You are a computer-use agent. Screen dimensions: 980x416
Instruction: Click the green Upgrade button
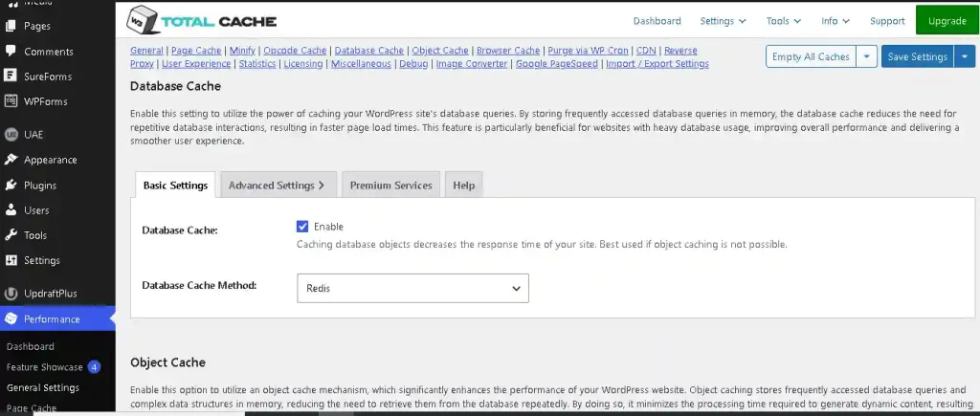[x=947, y=21]
